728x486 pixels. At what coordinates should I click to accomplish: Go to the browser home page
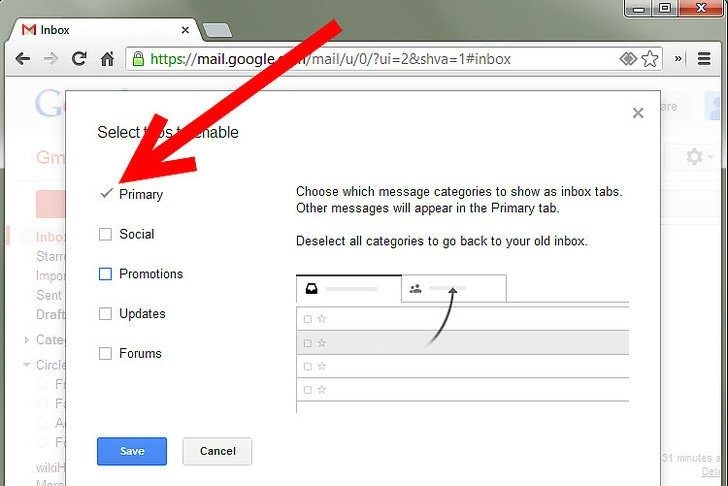(106, 59)
